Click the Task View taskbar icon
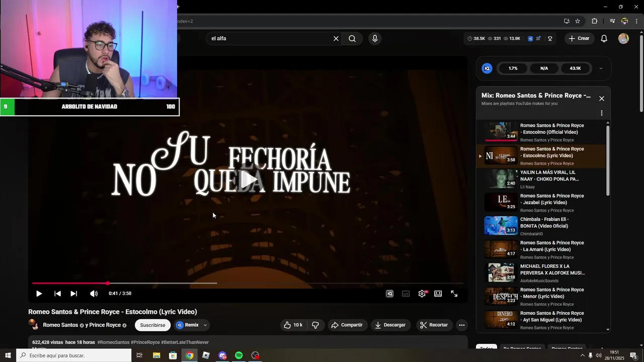Image resolution: width=644 pixels, height=362 pixels. click(x=139, y=355)
